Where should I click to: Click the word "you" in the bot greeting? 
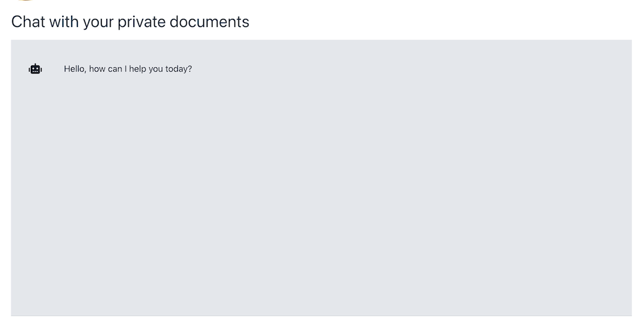155,69
